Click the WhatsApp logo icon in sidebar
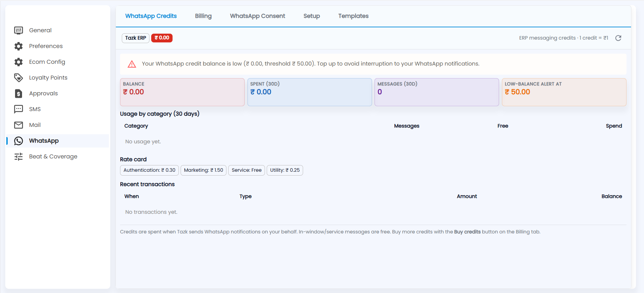 click(19, 141)
